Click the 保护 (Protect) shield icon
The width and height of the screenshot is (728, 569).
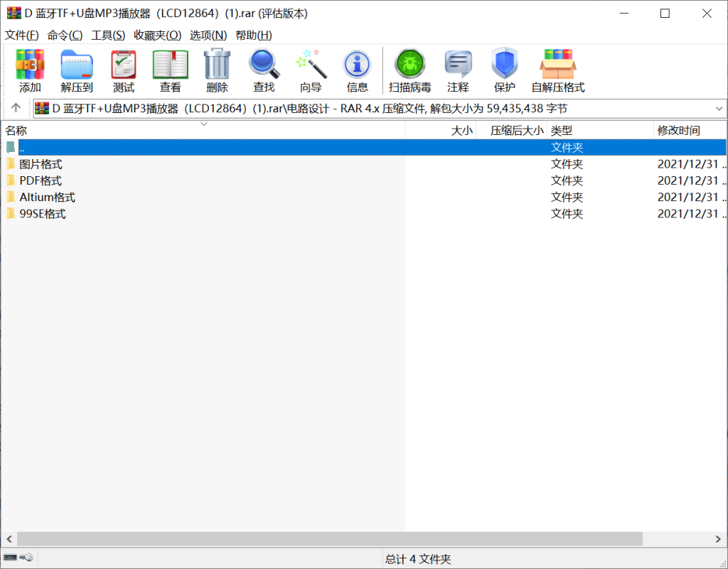pos(505,65)
